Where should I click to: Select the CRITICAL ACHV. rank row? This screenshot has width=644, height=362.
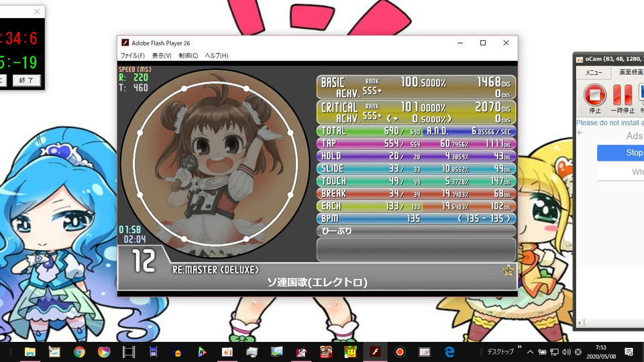pos(416,112)
